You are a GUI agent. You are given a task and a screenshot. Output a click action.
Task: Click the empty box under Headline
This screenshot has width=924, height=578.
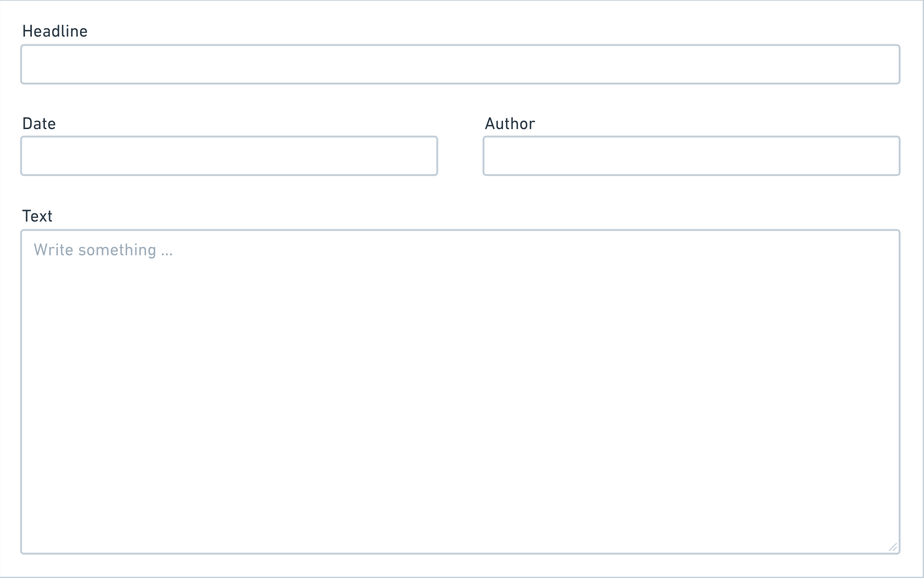(x=460, y=64)
